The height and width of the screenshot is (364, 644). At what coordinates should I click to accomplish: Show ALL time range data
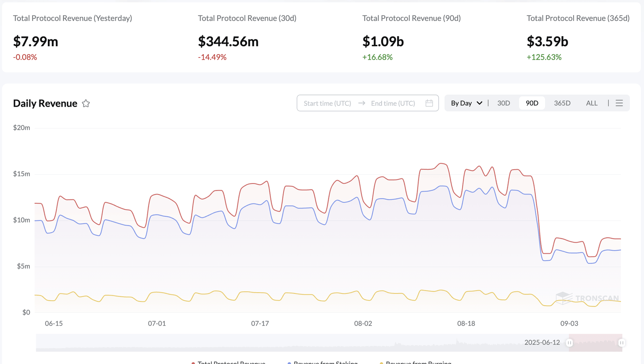click(592, 103)
